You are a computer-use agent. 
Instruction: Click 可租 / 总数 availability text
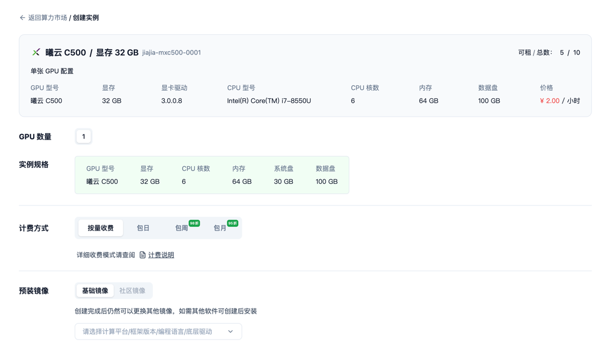coord(535,52)
